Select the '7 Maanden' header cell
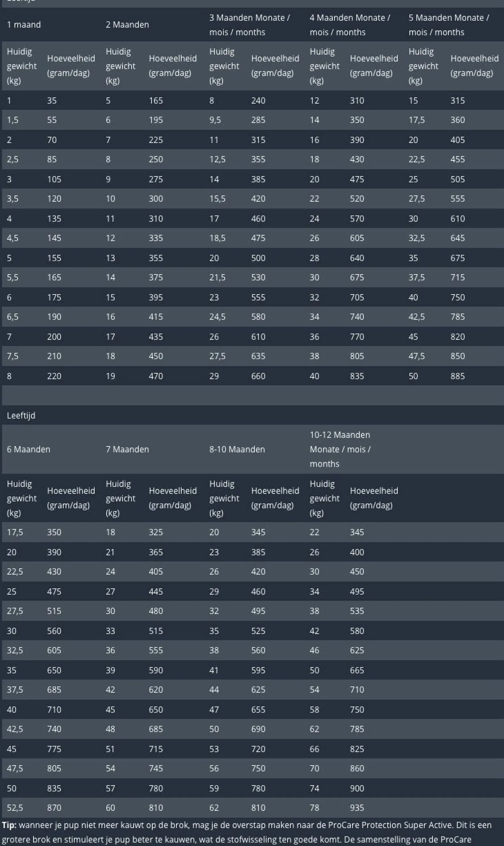 point(127,449)
